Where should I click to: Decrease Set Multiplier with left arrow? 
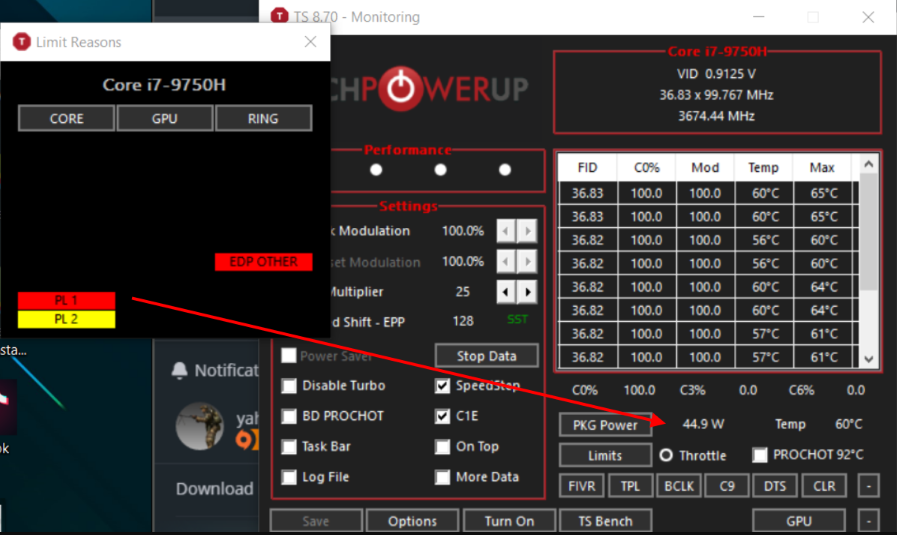click(x=506, y=292)
